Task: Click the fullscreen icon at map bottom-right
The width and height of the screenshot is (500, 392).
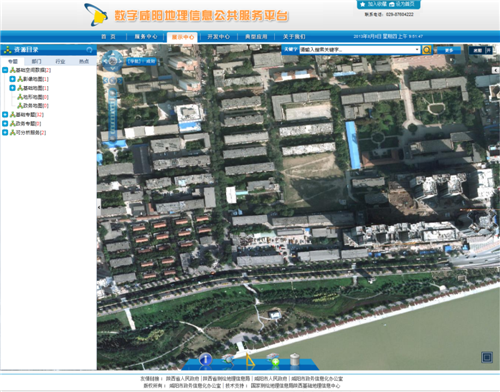Action: 487,357
